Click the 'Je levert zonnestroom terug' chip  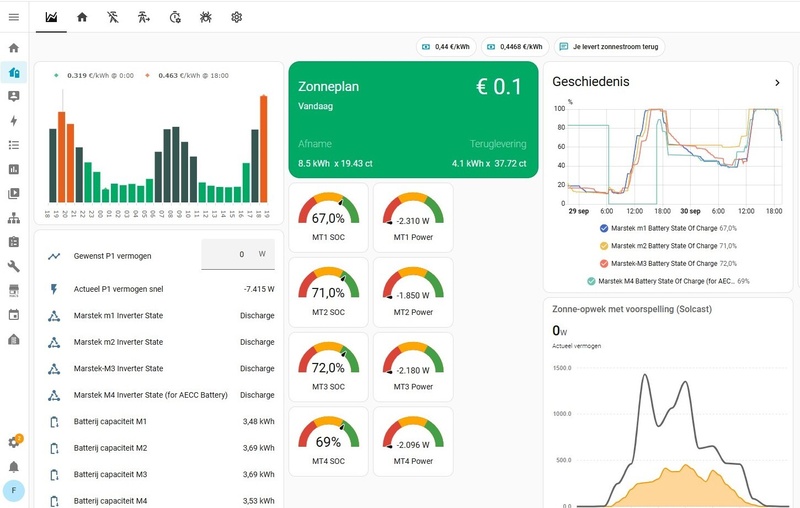[609, 46]
